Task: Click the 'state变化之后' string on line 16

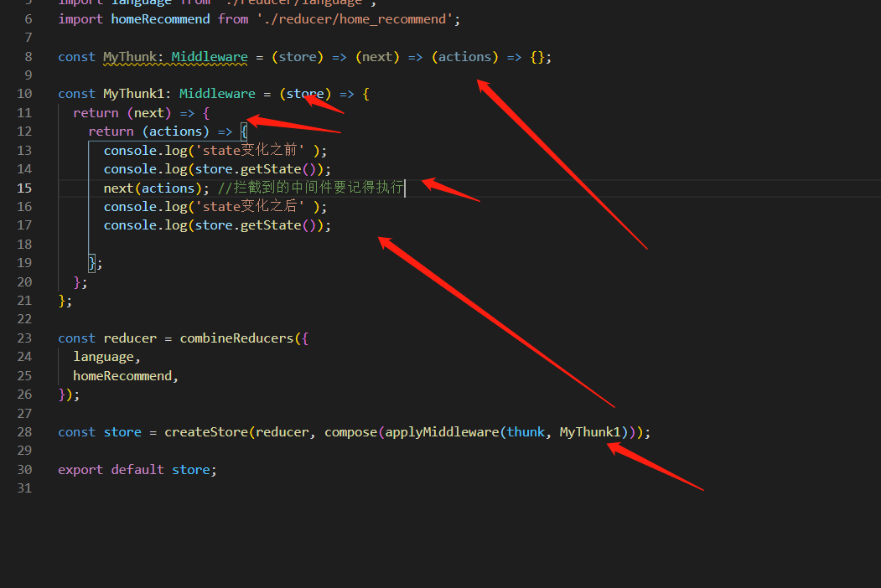Action: (250, 207)
